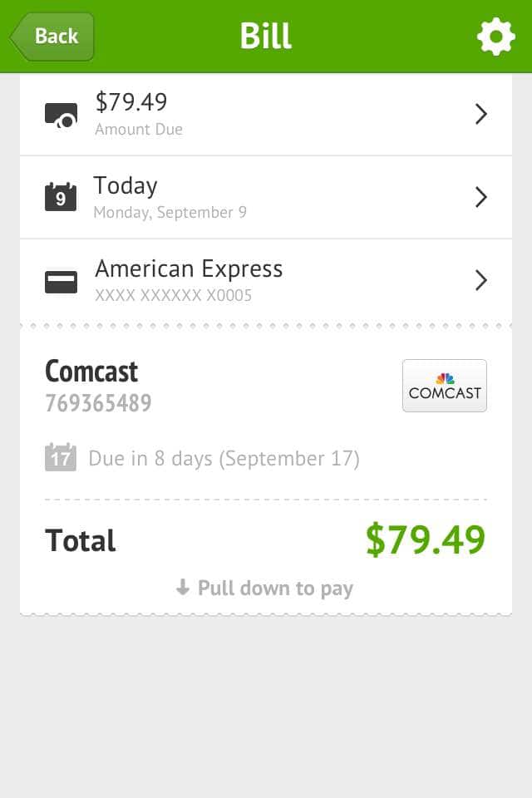Expand the Amount Due row chevron

coord(480,115)
